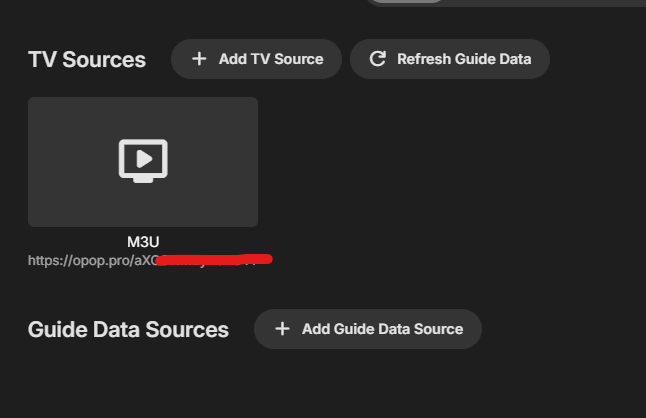
Task: Click the circular refresh arrow icon
Action: coord(377,59)
